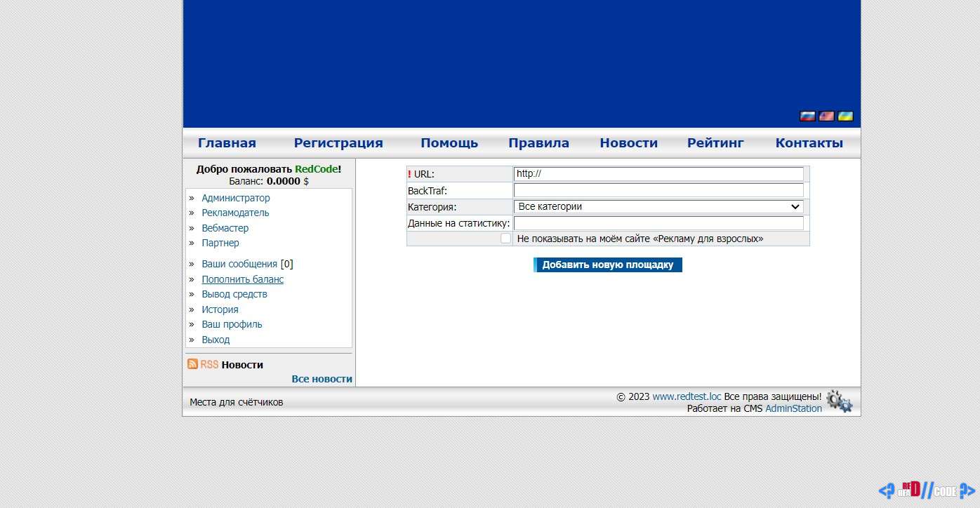Screen dimensions: 980x508
Task: Expand the Категория dropdown
Action: [658, 207]
